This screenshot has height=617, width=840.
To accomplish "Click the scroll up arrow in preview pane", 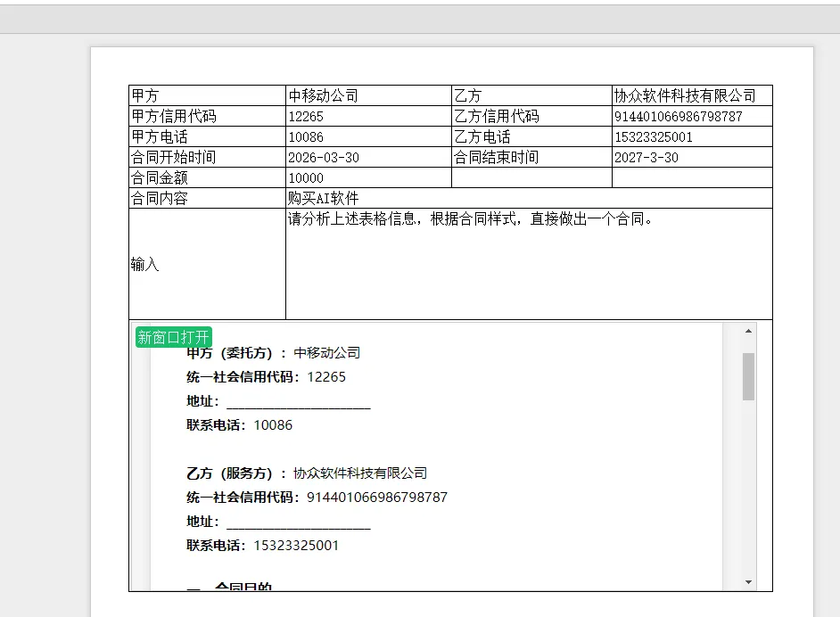I will [x=748, y=331].
